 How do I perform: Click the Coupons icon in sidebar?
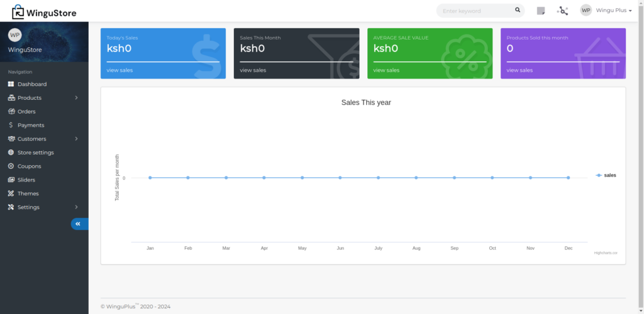pyautogui.click(x=11, y=166)
